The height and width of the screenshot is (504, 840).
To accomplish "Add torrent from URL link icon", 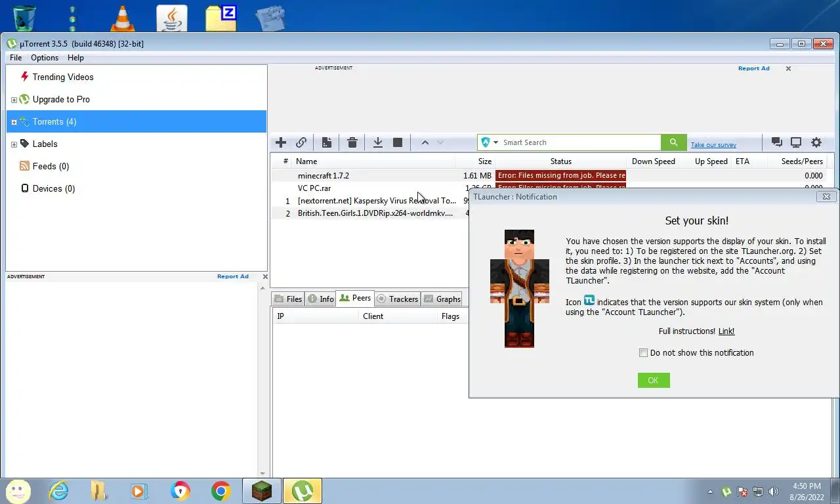I will [301, 142].
